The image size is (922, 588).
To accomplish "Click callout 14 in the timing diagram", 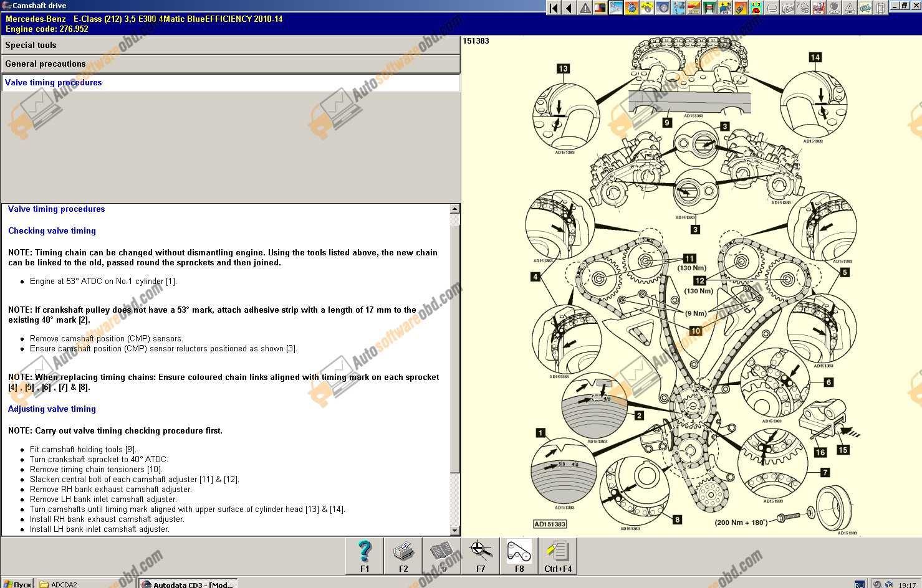I will 815,57.
